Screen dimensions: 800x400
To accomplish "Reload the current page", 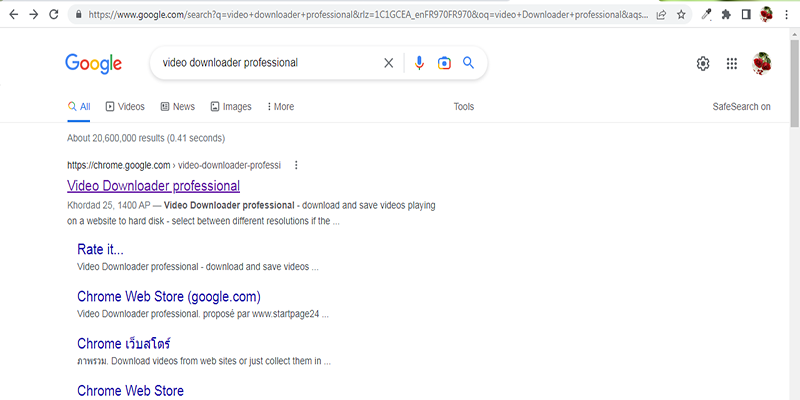I will pyautogui.click(x=56, y=15).
